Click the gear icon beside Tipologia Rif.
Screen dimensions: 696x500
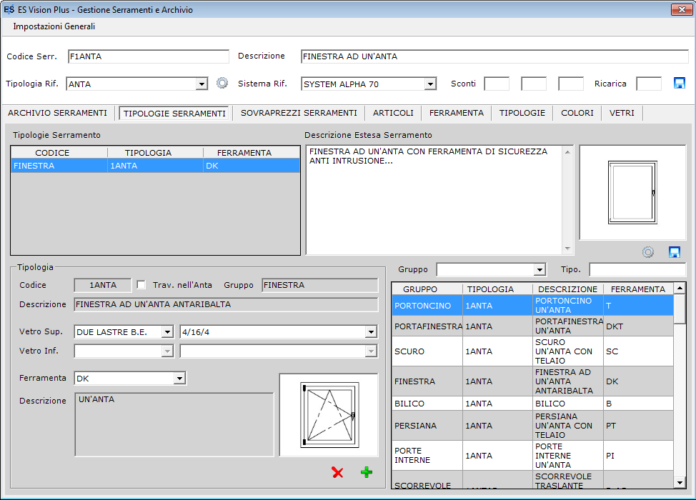click(x=222, y=83)
